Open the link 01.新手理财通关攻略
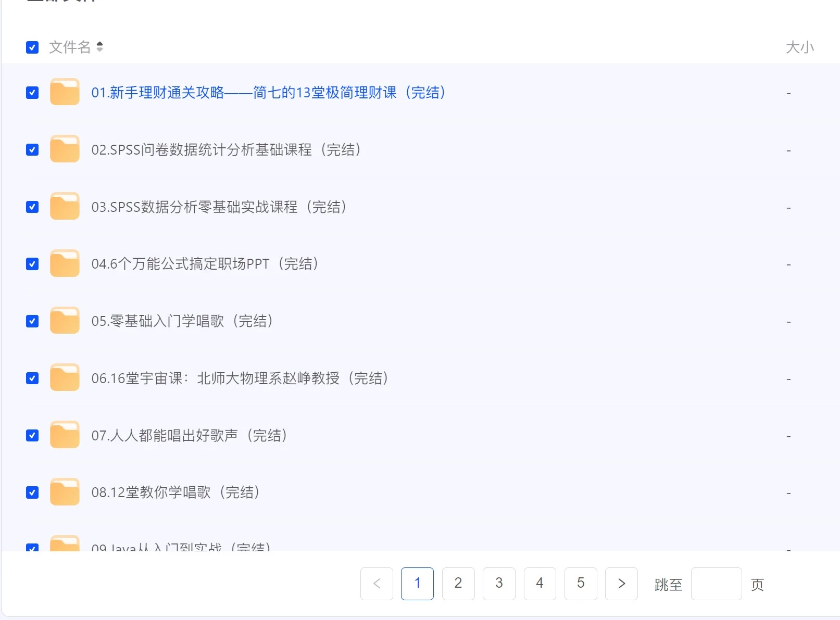840x620 pixels. tap(269, 92)
